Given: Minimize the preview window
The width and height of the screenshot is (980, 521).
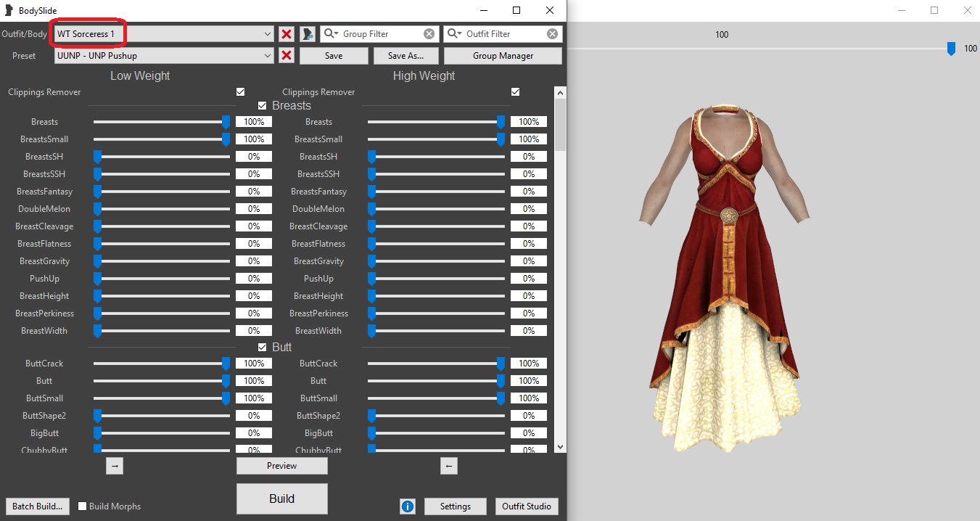Looking at the screenshot, I should 902,10.
